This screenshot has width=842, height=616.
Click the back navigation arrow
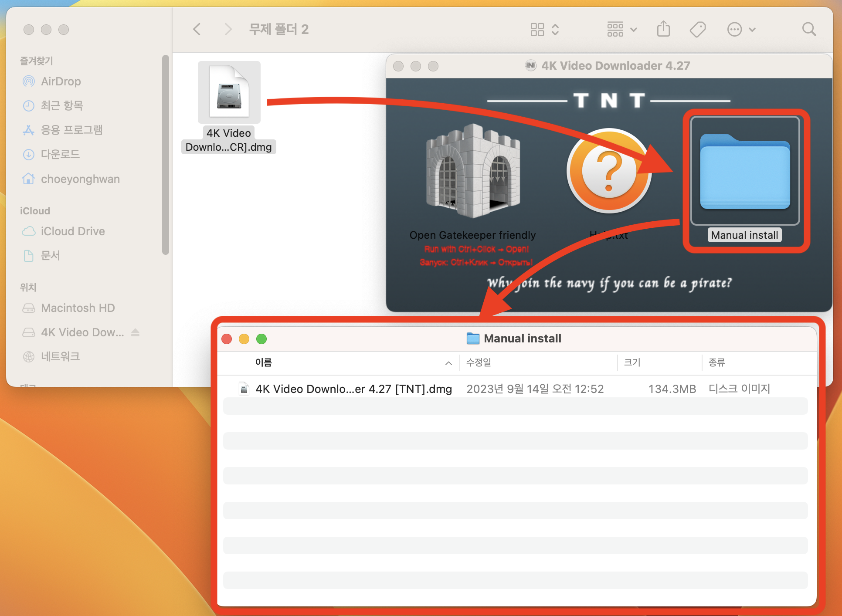(197, 29)
